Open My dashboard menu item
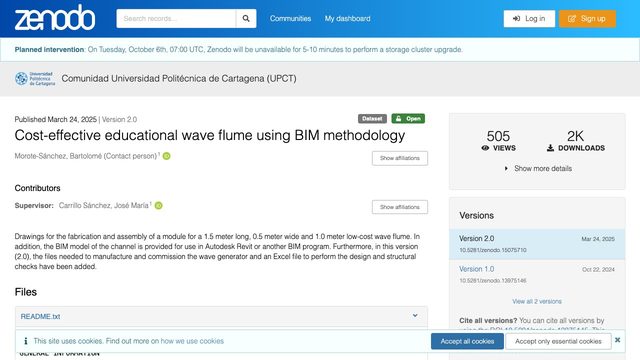Viewport: 640px width, 360px height. coord(347,18)
